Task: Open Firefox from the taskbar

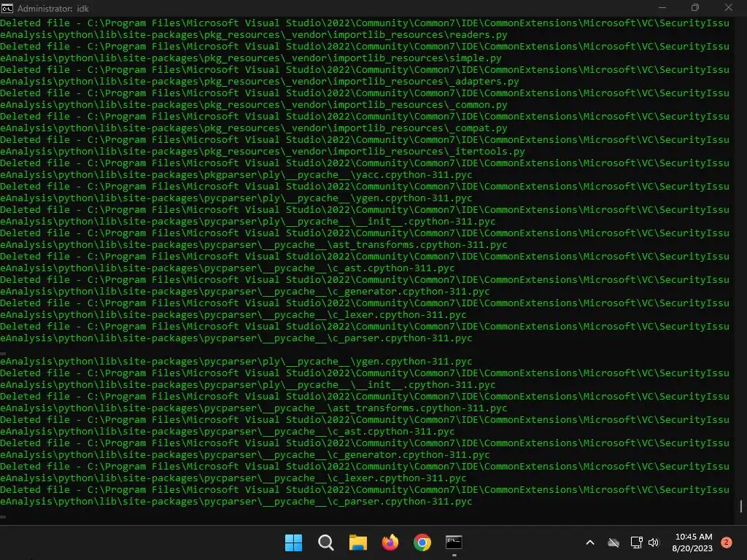Action: [x=390, y=542]
